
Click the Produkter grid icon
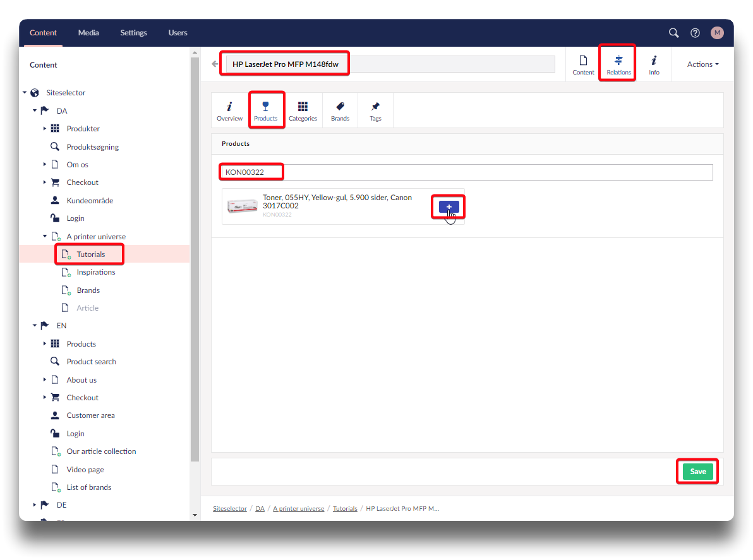click(55, 129)
